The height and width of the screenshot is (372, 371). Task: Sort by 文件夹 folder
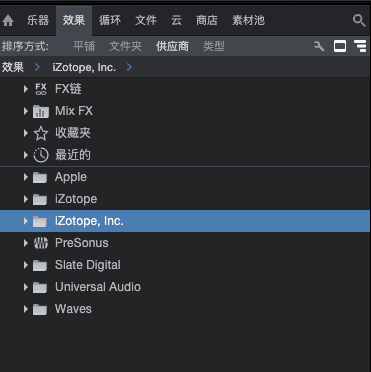(x=125, y=46)
